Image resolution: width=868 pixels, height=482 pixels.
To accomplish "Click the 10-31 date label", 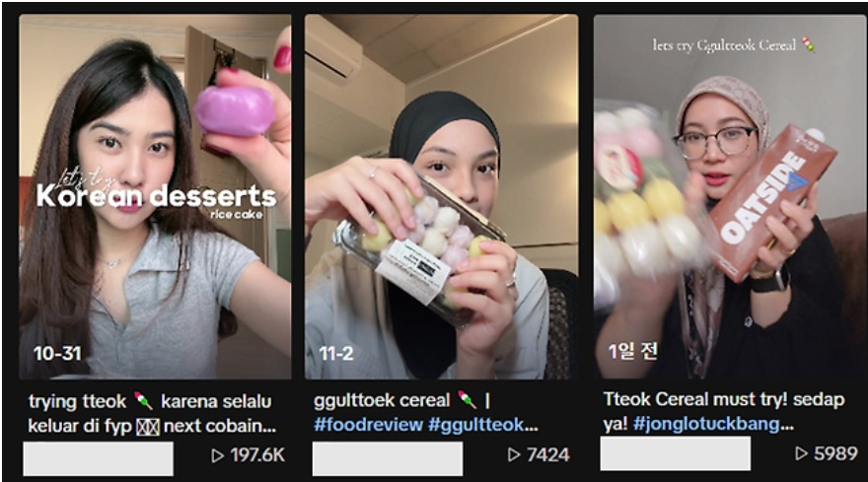I will (x=57, y=353).
